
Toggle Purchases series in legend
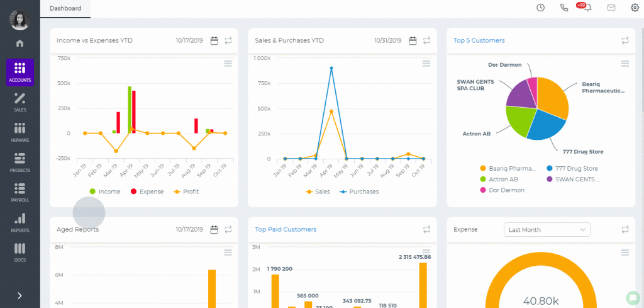click(359, 191)
